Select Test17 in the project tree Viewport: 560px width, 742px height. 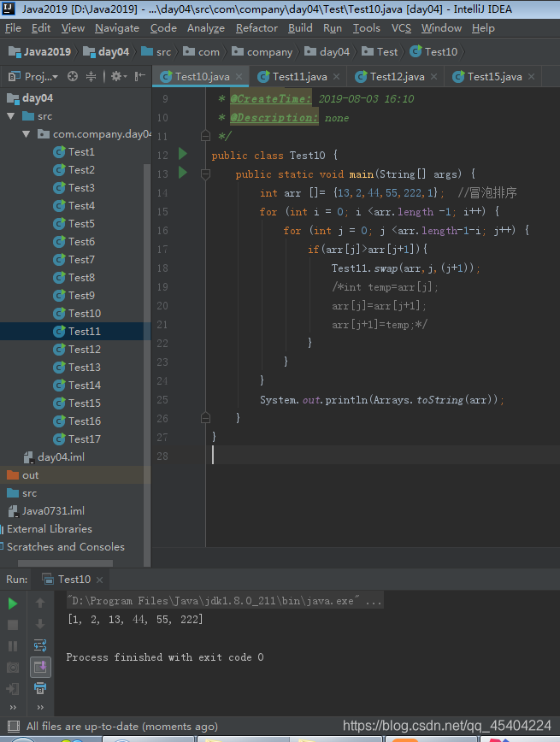77,439
